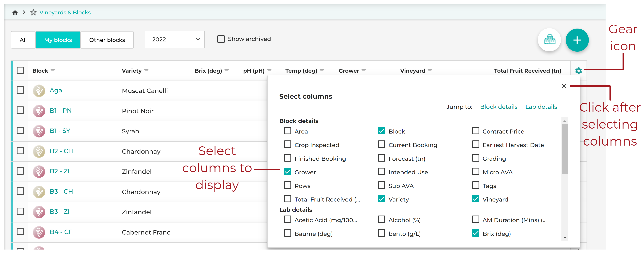This screenshot has width=644, height=253.
Task: Click the star icon beside Vineyards & Blocks
Action: [33, 12]
